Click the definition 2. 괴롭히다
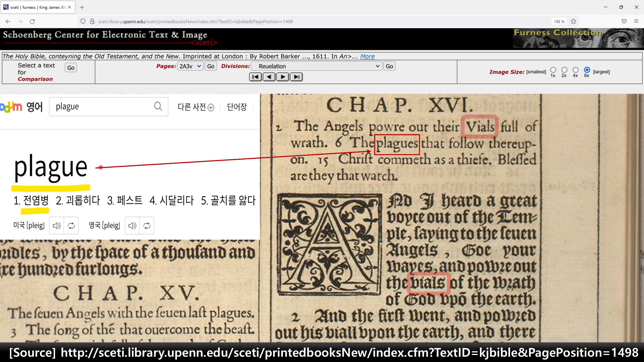Image resolution: width=644 pixels, height=362 pixels. pos(78,200)
